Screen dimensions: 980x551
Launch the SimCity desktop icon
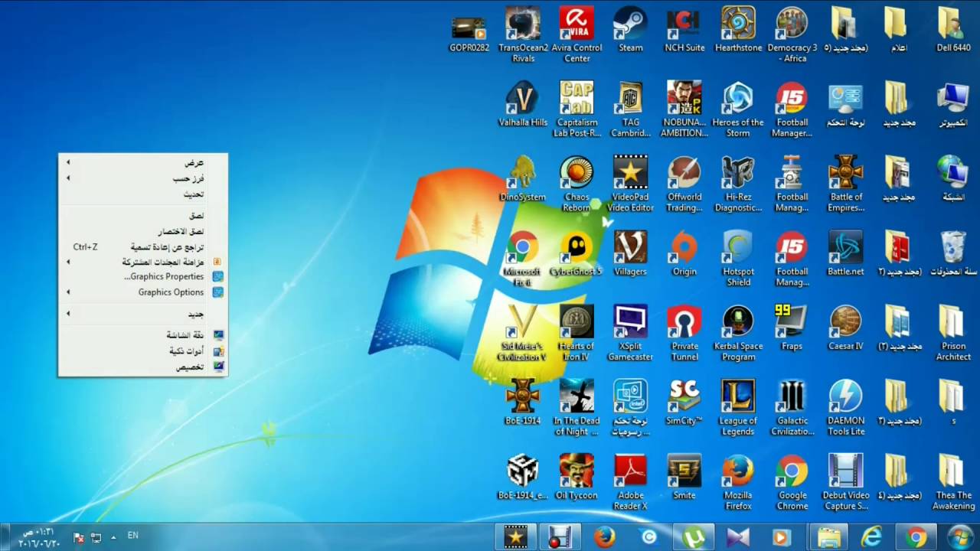point(684,403)
